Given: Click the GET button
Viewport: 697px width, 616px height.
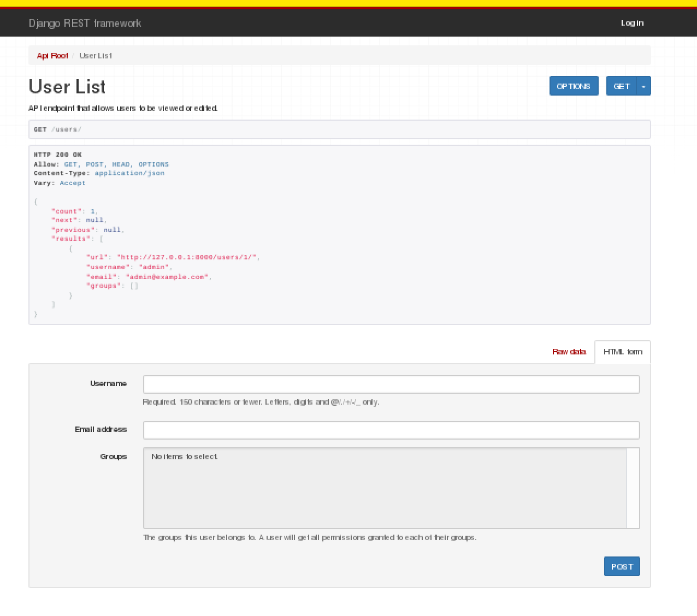Looking at the screenshot, I should pyautogui.click(x=622, y=86).
